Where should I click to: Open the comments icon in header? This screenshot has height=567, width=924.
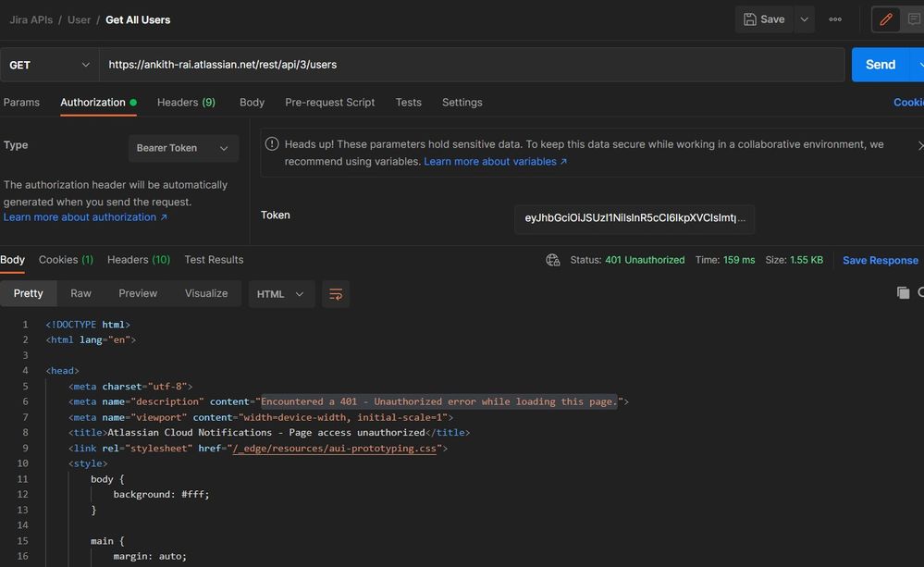[914, 19]
